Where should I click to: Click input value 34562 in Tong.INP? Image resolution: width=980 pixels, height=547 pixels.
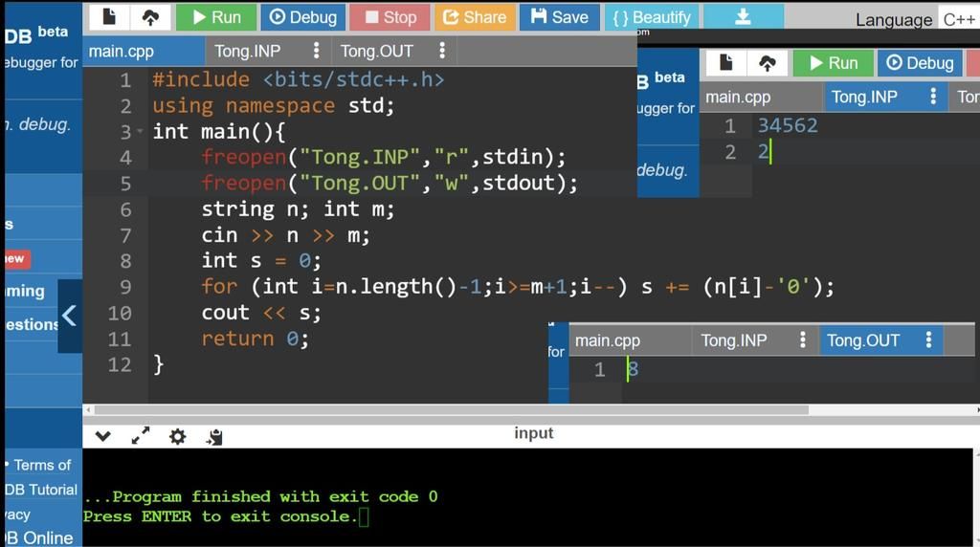(x=788, y=125)
